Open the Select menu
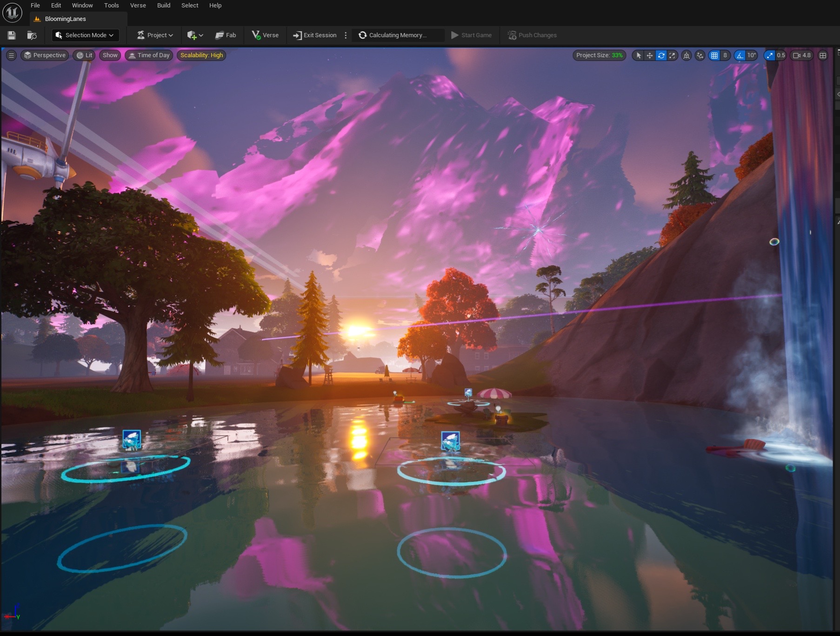This screenshot has width=840, height=636. pos(190,6)
